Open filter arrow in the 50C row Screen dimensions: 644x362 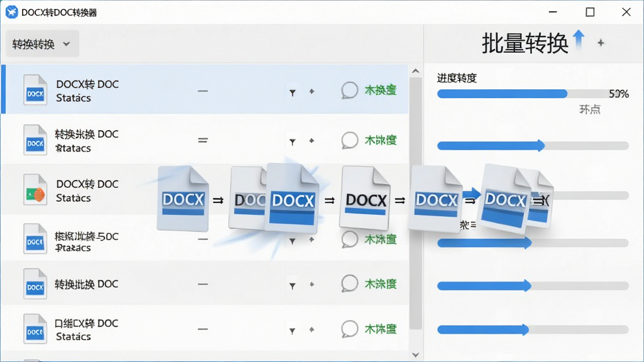click(292, 241)
